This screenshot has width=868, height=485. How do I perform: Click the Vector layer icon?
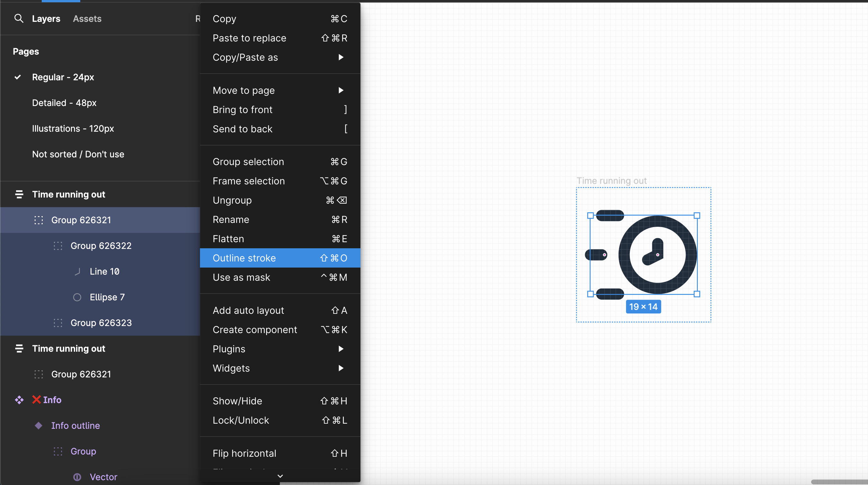[77, 477]
